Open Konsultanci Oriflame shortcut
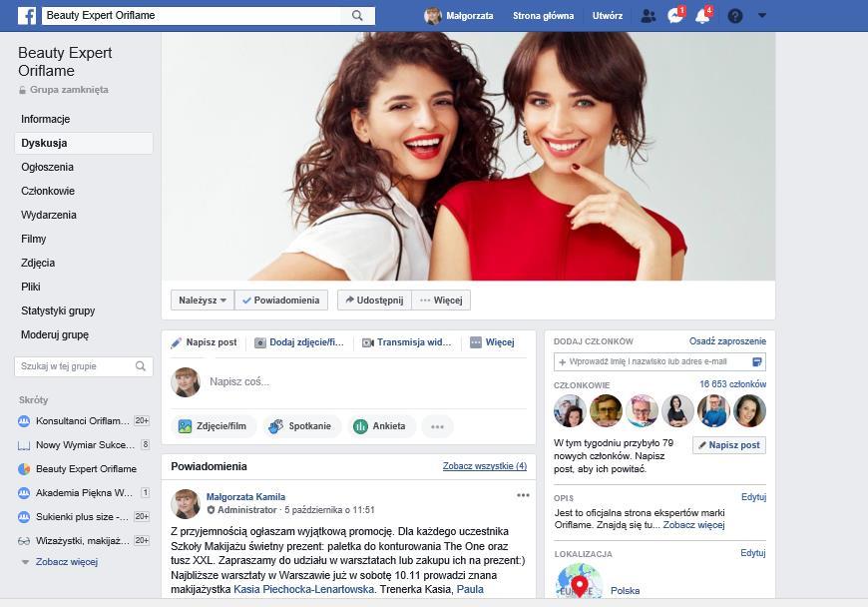The height and width of the screenshot is (607, 868). tap(83, 421)
